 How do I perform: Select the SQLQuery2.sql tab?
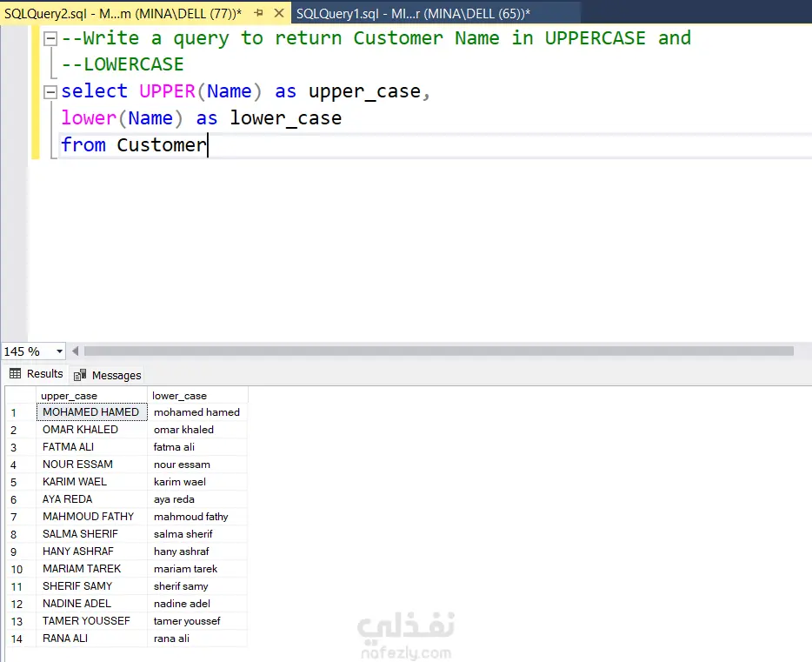coord(123,13)
